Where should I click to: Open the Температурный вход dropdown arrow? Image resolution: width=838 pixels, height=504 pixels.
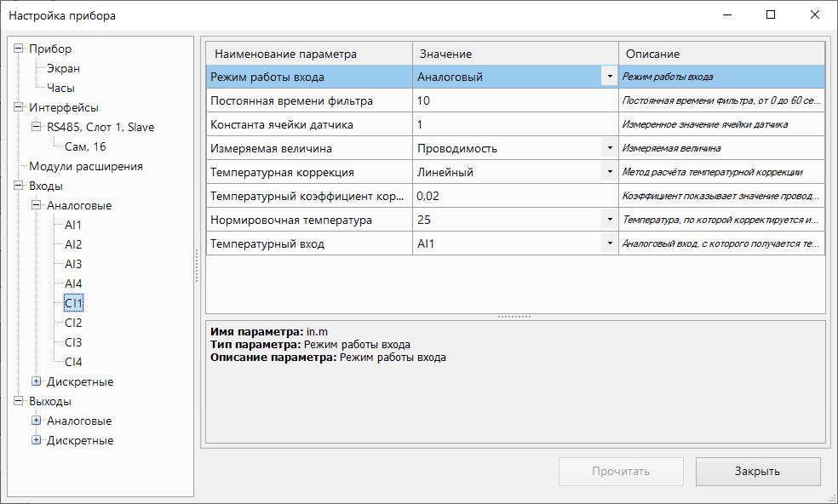point(610,243)
